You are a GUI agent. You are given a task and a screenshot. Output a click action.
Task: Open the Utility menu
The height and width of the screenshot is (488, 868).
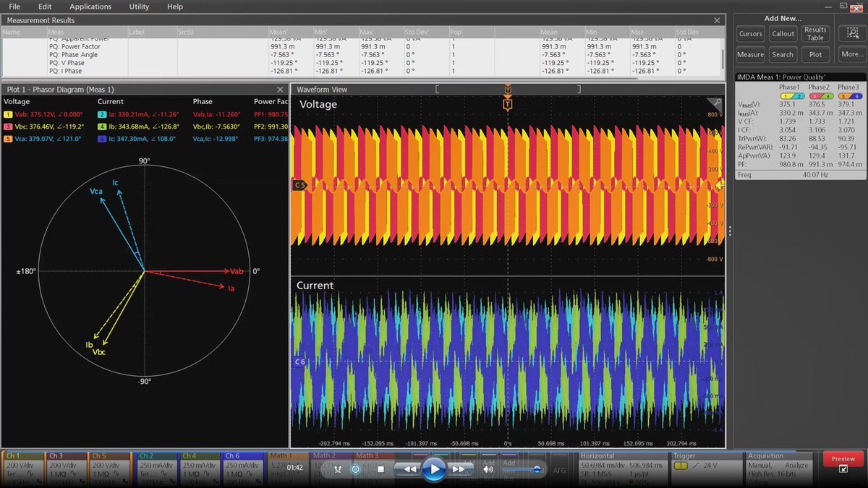click(x=139, y=7)
